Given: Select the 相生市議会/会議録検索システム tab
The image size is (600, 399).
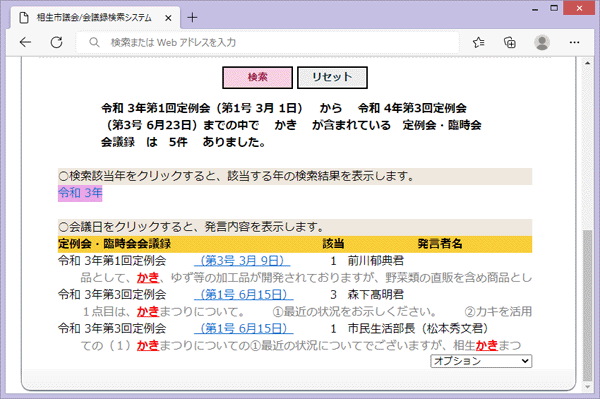Looking at the screenshot, I should point(94,18).
